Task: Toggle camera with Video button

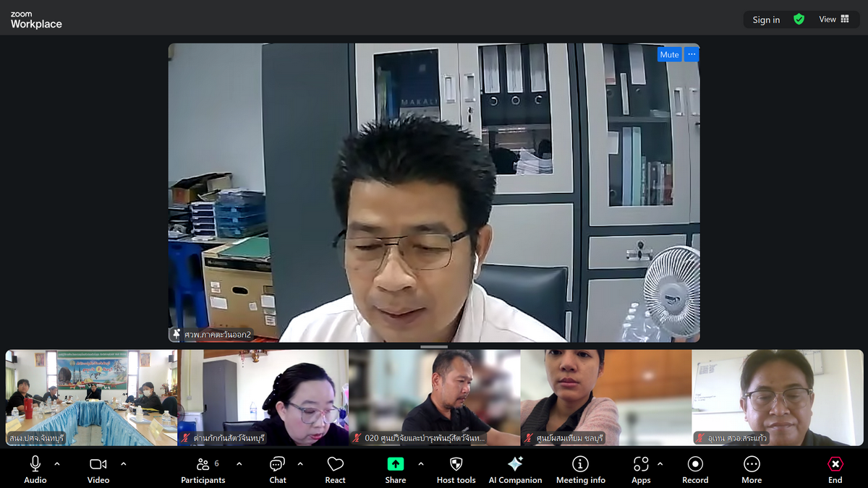Action: pos(98,468)
